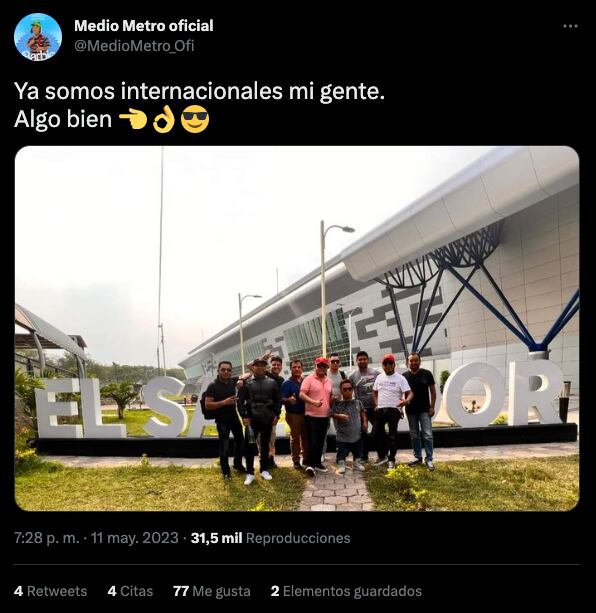Viewport: 596px width, 613px height.
Task: Show the 77 Me gusta list
Action: (x=212, y=591)
